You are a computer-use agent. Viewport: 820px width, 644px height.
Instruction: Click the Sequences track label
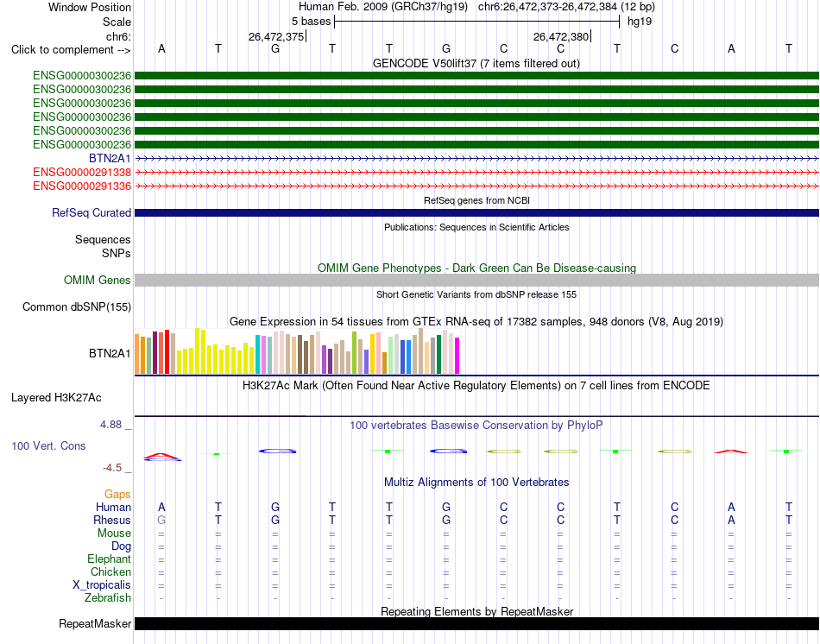point(103,240)
